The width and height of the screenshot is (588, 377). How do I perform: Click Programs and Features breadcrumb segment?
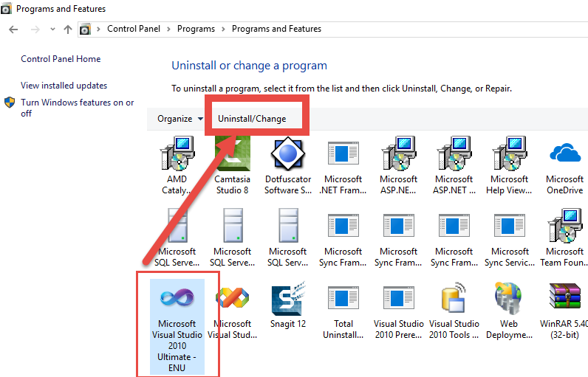point(276,29)
